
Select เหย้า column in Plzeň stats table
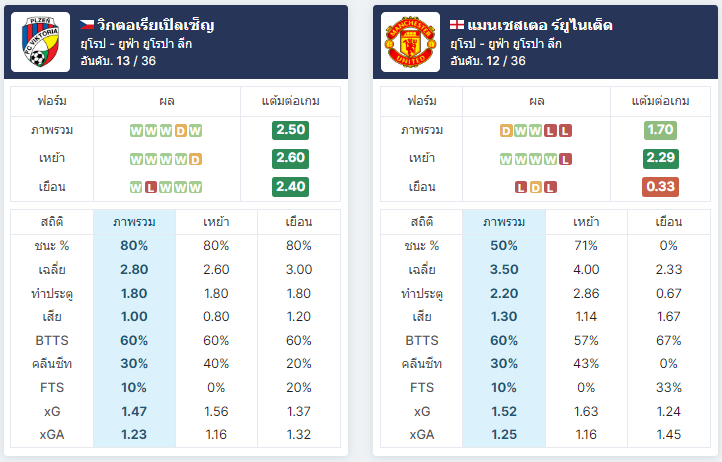(216, 222)
